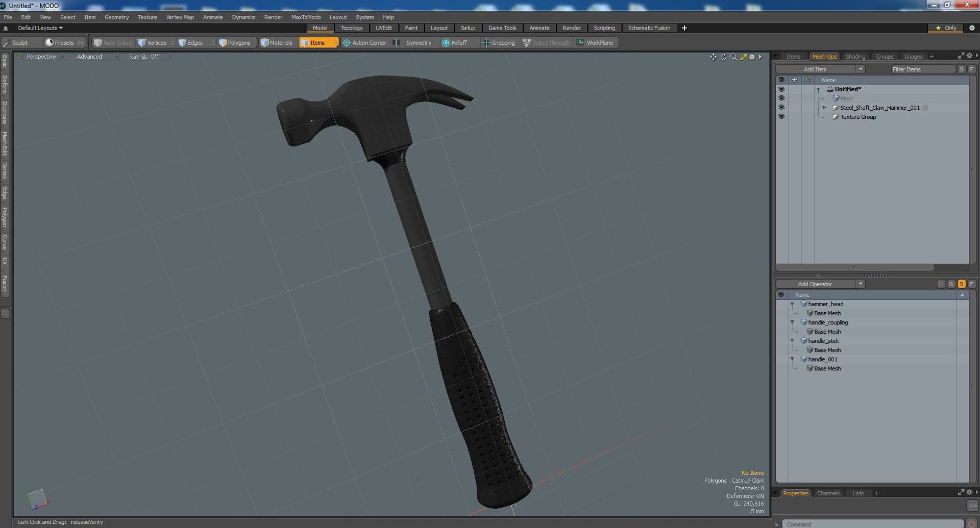Screen dimensions: 980x528
Task: Switch to the Topology layout tab
Action: pyautogui.click(x=352, y=28)
